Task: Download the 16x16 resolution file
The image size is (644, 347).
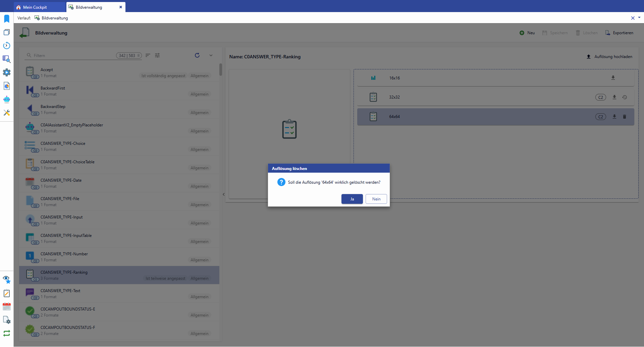Action: (x=613, y=78)
